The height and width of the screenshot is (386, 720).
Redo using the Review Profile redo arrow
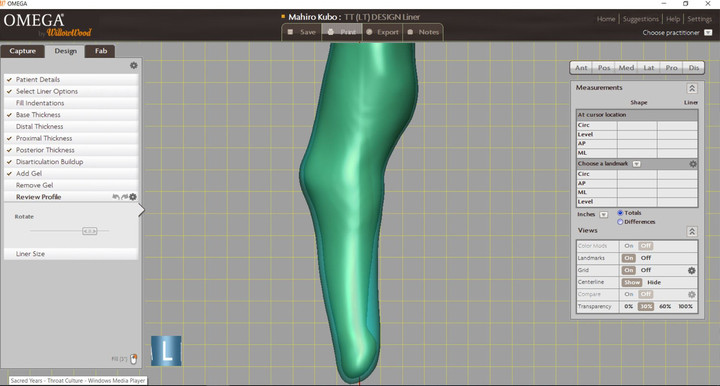point(124,197)
